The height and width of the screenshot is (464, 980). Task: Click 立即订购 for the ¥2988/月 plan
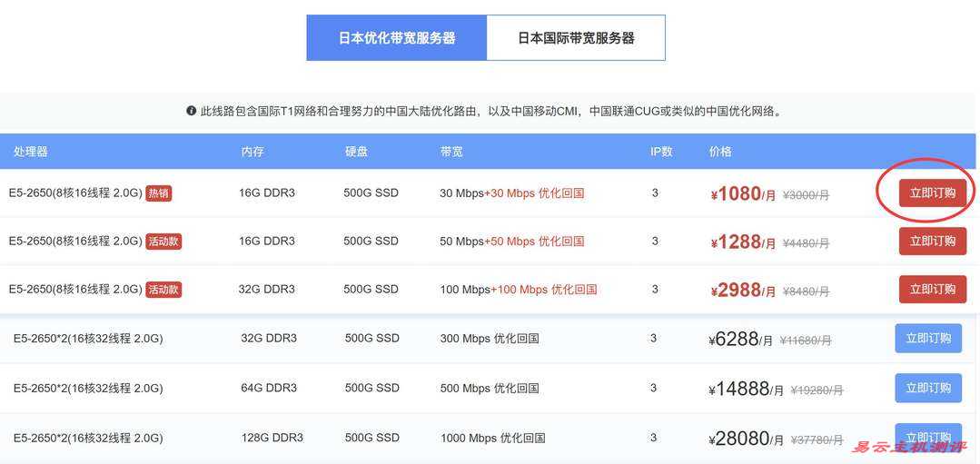[x=932, y=289]
